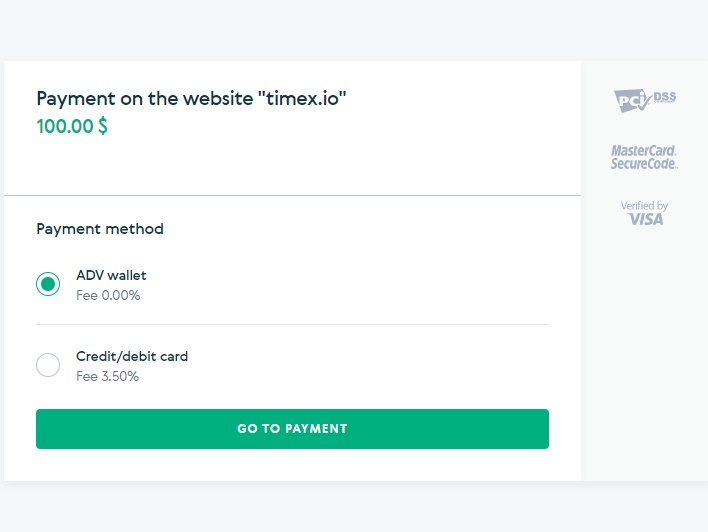The height and width of the screenshot is (532, 708).
Task: Select the ADV wallet radio button
Action: [48, 284]
